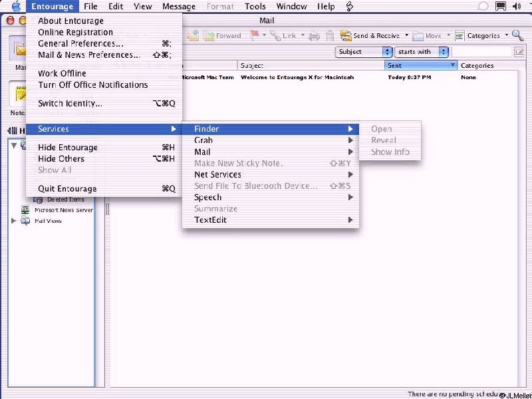532x399 pixels.
Task: Click the 'None' category cell
Action: tap(468, 77)
